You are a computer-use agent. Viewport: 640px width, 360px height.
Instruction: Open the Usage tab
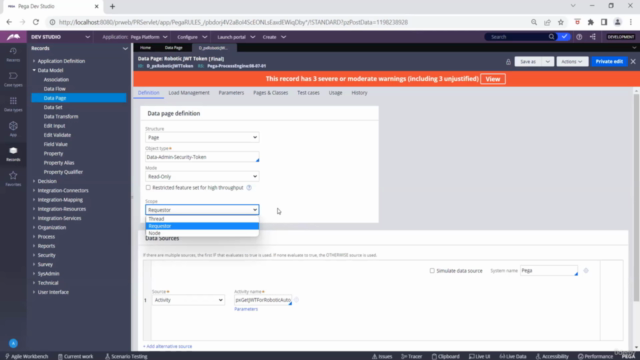(x=336, y=93)
